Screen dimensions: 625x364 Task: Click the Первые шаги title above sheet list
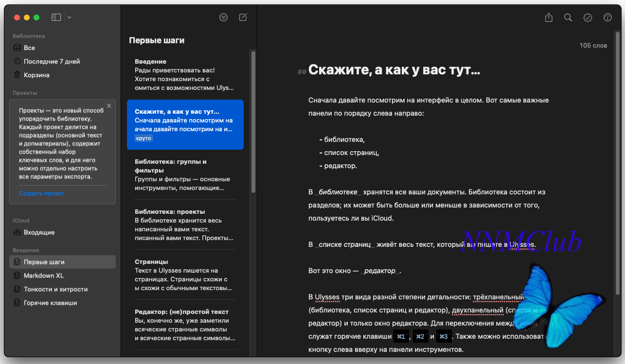tap(157, 40)
